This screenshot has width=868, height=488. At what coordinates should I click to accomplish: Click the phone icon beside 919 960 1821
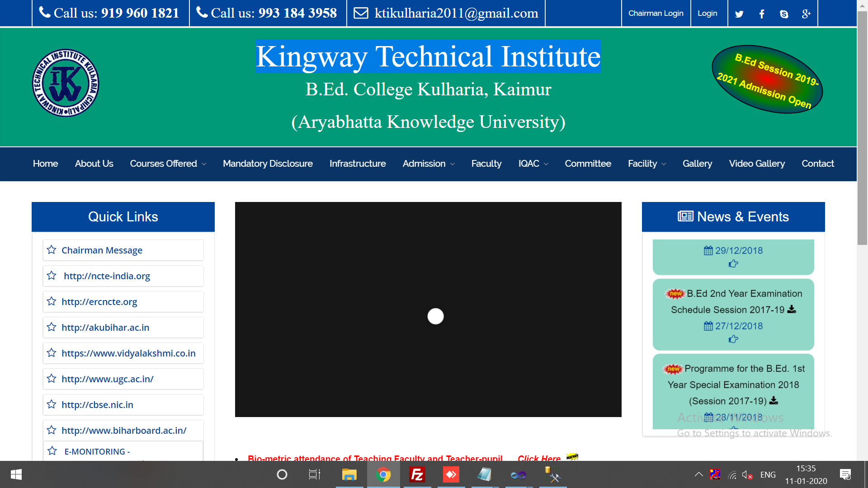(45, 12)
